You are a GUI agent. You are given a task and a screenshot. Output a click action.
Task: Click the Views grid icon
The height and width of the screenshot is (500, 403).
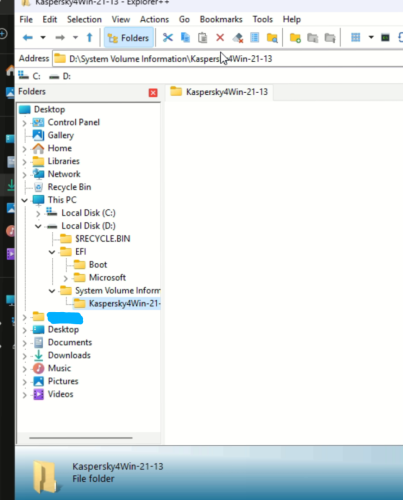coord(356,37)
